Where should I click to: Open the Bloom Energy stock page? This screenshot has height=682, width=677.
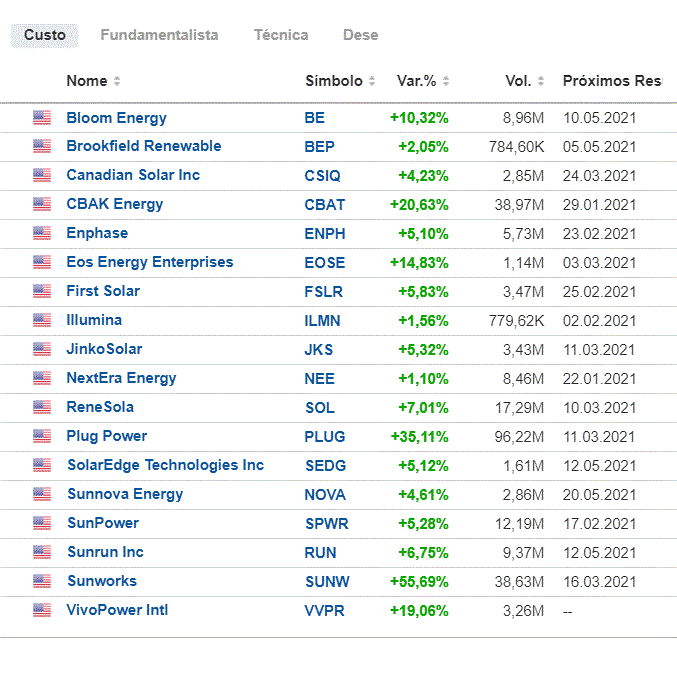point(116,118)
